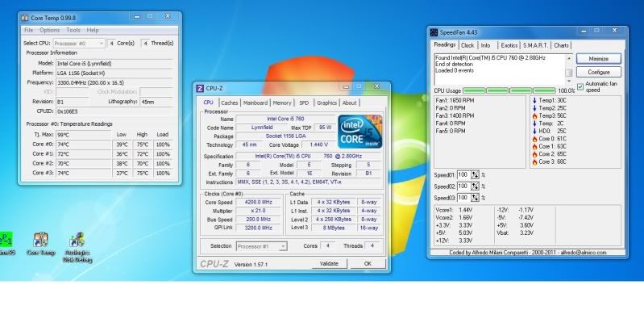Image resolution: width=644 pixels, height=310 pixels.
Task: Open the Auslogics Disk Defrag desktop shortcut
Action: [x=77, y=248]
